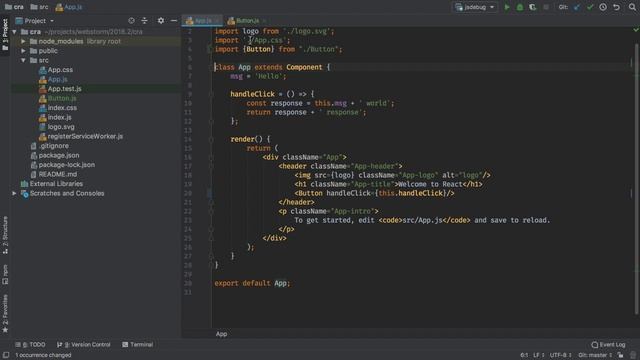Open the Favorites tool window on the left sidebar
Image resolution: width=640 pixels, height=360 pixels.
click(x=5, y=313)
